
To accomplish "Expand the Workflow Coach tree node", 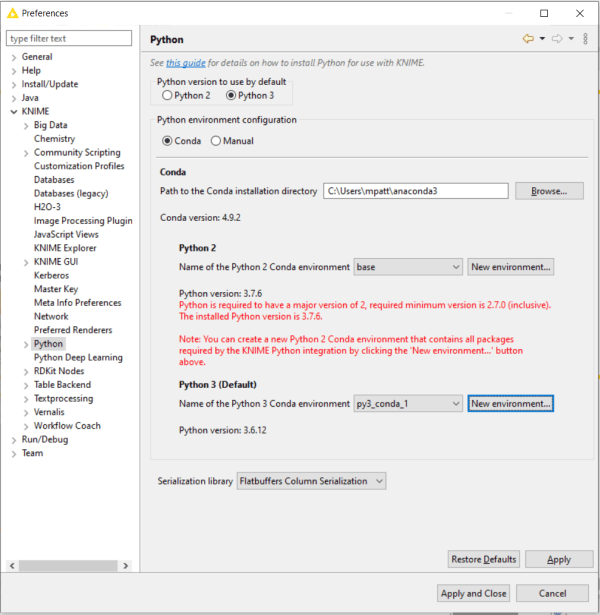I will 26,427.
